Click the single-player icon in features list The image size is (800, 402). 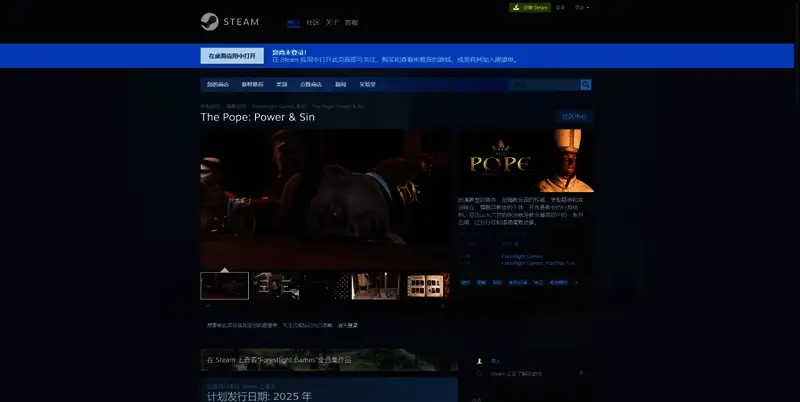(481, 361)
